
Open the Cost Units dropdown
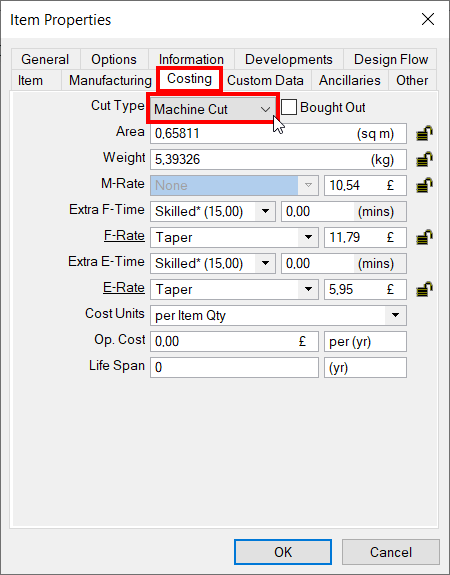[278, 315]
